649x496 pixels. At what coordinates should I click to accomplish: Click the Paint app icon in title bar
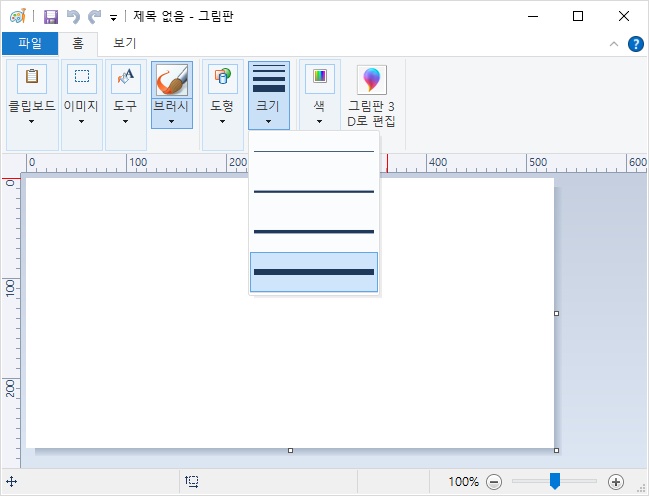point(18,17)
